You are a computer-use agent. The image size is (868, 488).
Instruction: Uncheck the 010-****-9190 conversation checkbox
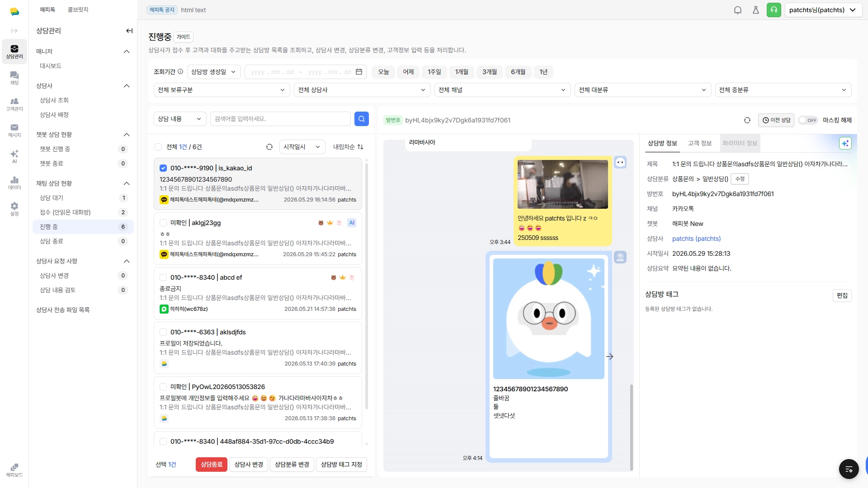(x=163, y=168)
